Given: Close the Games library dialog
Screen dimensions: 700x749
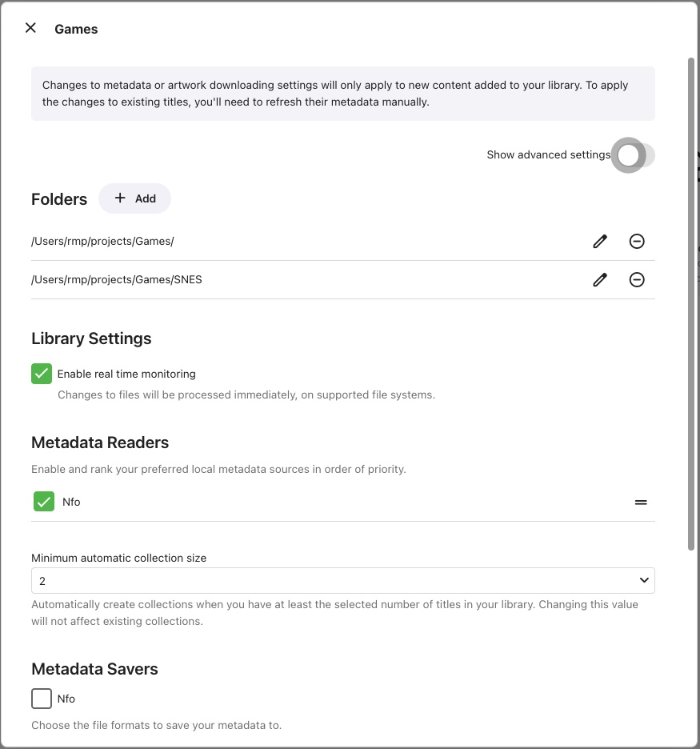Looking at the screenshot, I should [x=30, y=28].
